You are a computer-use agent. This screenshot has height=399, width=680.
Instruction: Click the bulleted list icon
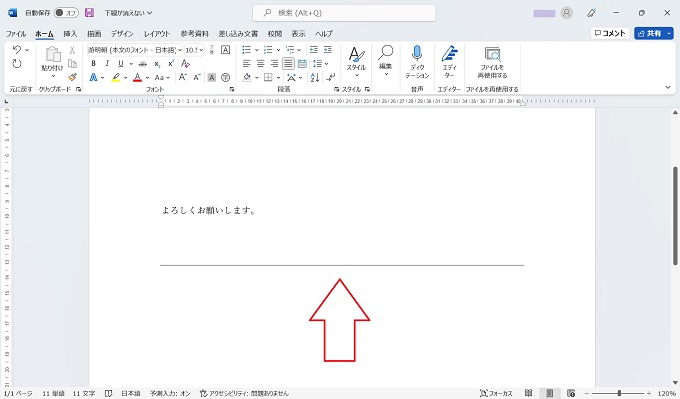[x=246, y=50]
